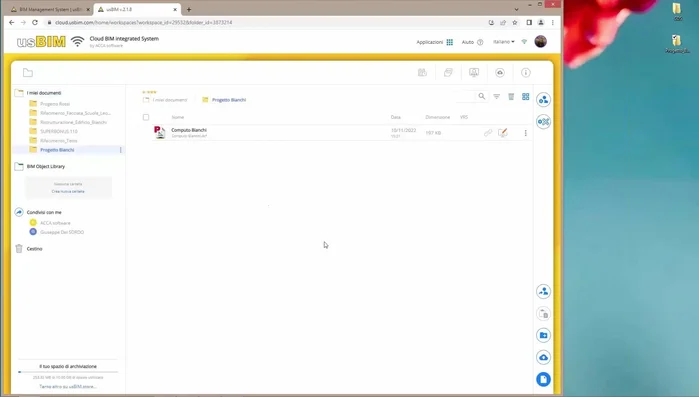Click the round tools icon below share users
The height and width of the screenshot is (397, 699).
coord(543,122)
